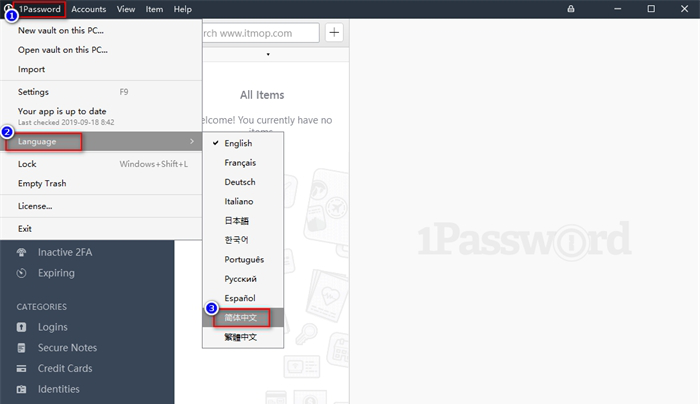Open the Accounts menu
The width and height of the screenshot is (700, 420).
[88, 9]
